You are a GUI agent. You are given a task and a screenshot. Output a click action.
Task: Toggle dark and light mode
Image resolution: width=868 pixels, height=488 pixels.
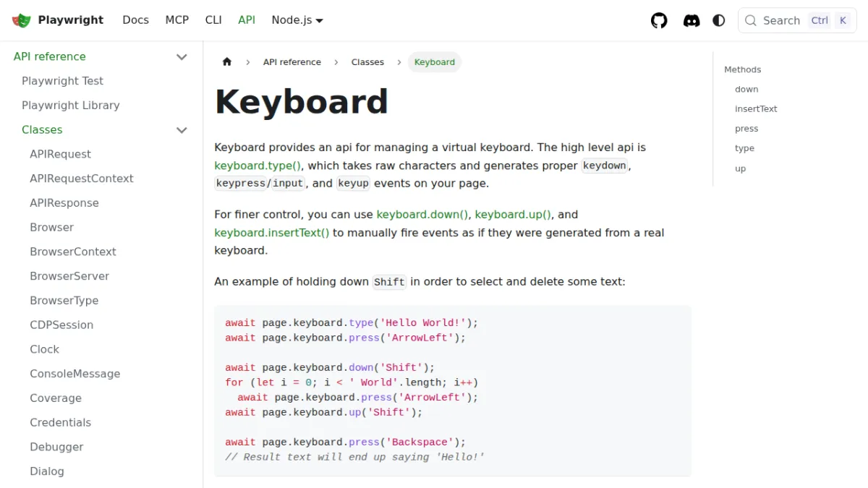click(719, 20)
